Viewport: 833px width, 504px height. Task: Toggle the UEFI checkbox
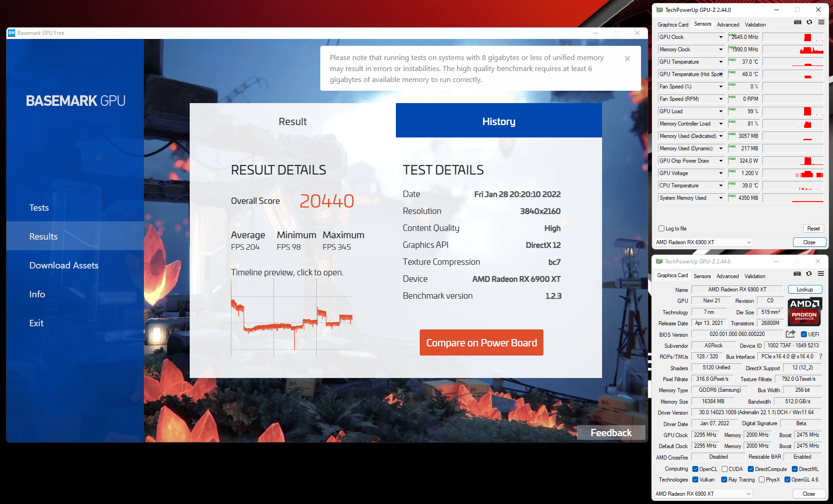point(804,334)
